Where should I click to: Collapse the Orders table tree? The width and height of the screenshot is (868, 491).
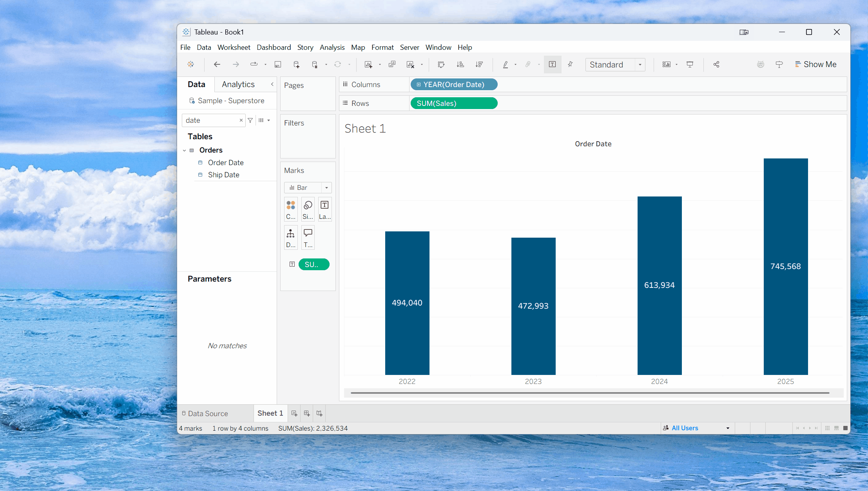184,150
